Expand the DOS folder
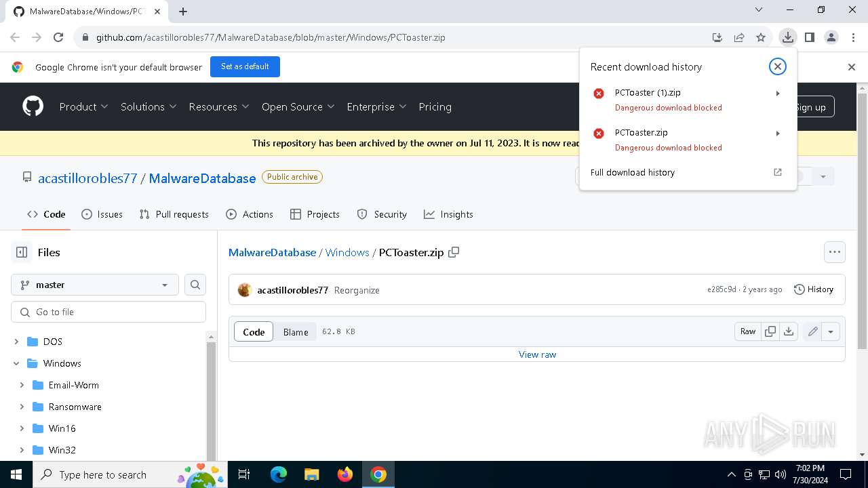This screenshot has width=868, height=488. pos(16,342)
